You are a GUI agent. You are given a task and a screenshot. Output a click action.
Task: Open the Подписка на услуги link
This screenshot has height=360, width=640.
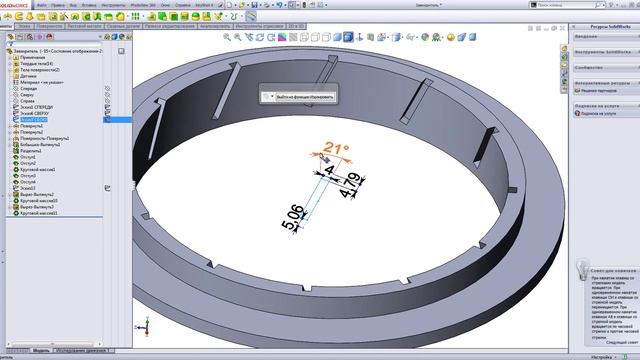598,113
